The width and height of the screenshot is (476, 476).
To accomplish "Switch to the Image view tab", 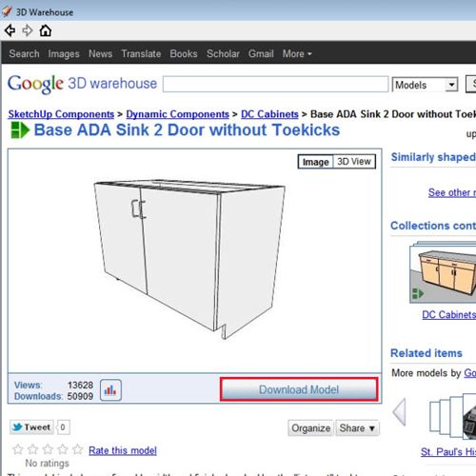I will pos(315,162).
